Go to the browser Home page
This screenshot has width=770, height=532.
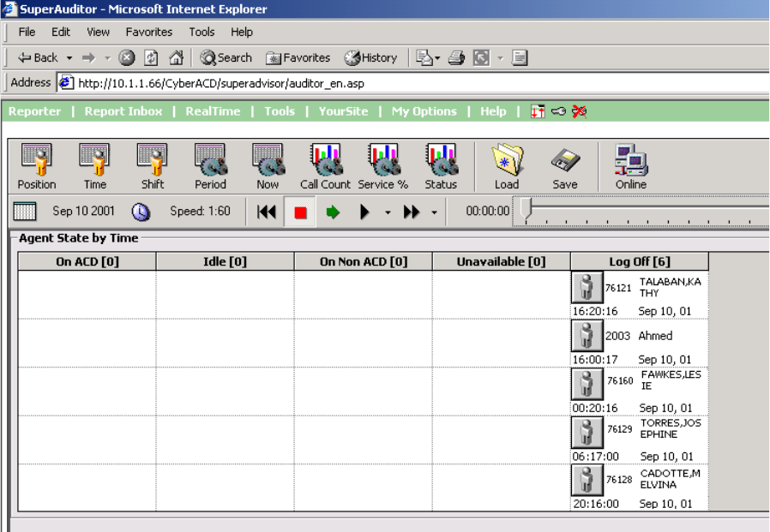tap(177, 58)
